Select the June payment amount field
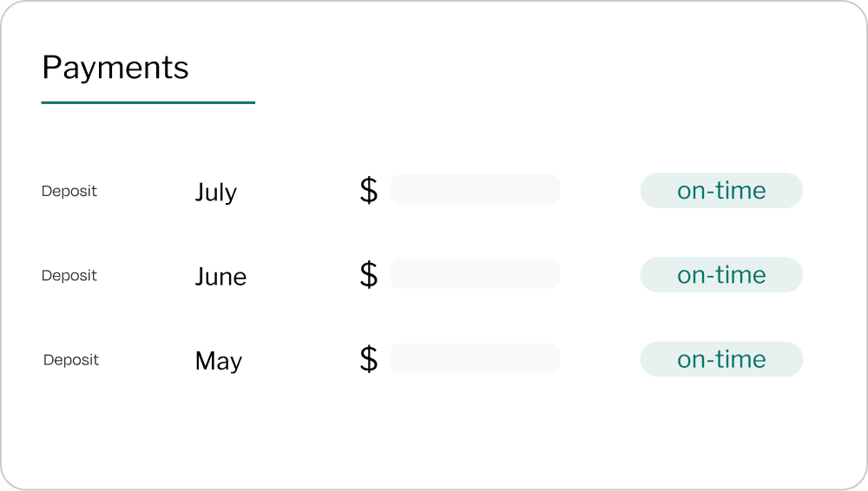The height and width of the screenshot is (491, 868). tap(475, 273)
